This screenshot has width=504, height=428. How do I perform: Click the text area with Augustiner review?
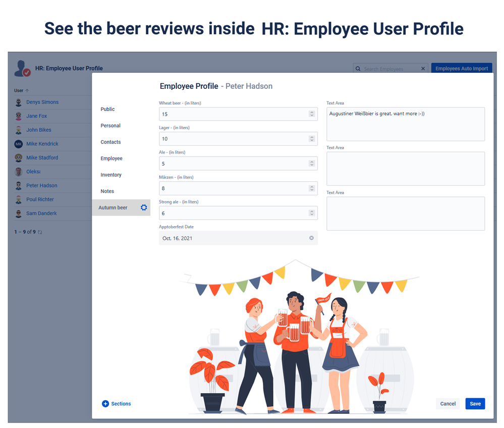coord(406,124)
